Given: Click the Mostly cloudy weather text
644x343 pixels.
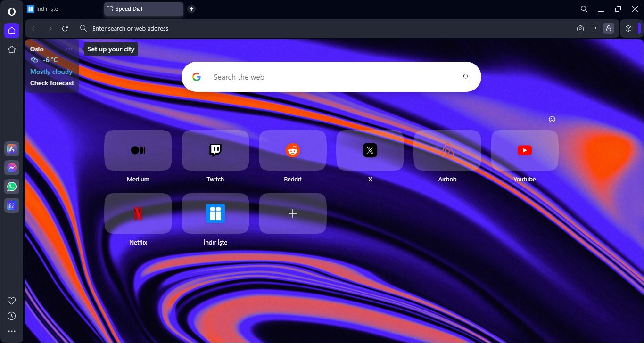Looking at the screenshot, I should click(x=51, y=72).
